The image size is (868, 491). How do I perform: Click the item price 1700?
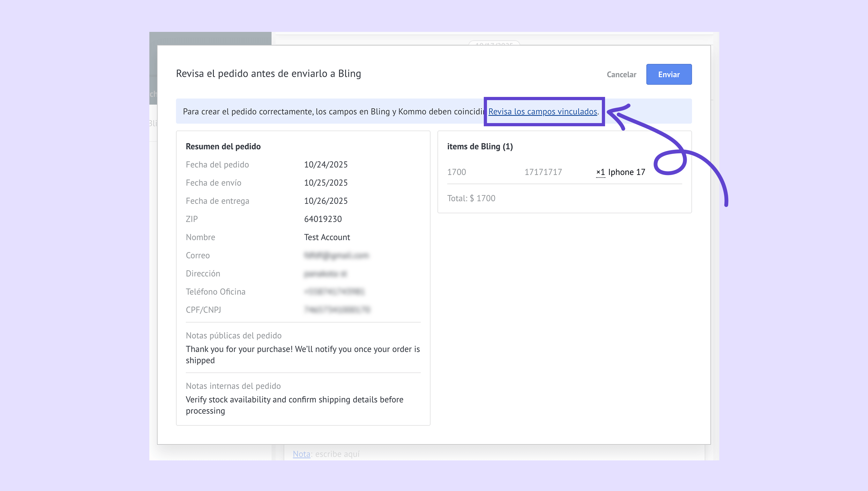[456, 172]
